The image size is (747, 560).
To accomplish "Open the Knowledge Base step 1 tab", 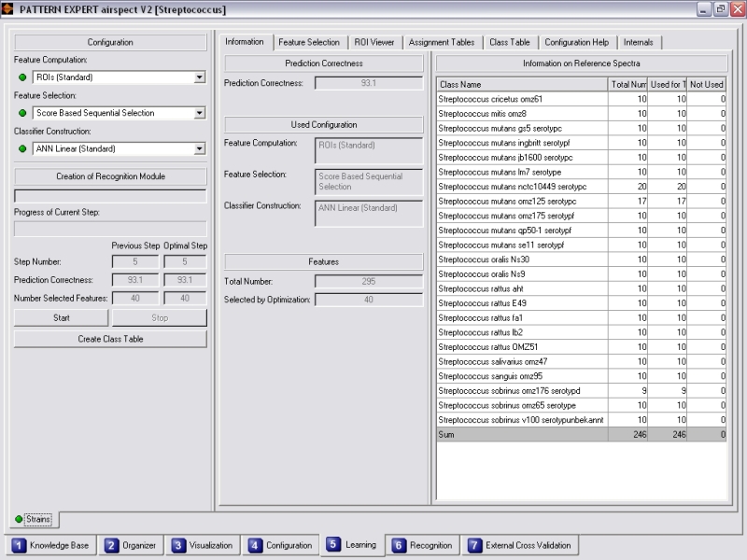I will [51, 545].
